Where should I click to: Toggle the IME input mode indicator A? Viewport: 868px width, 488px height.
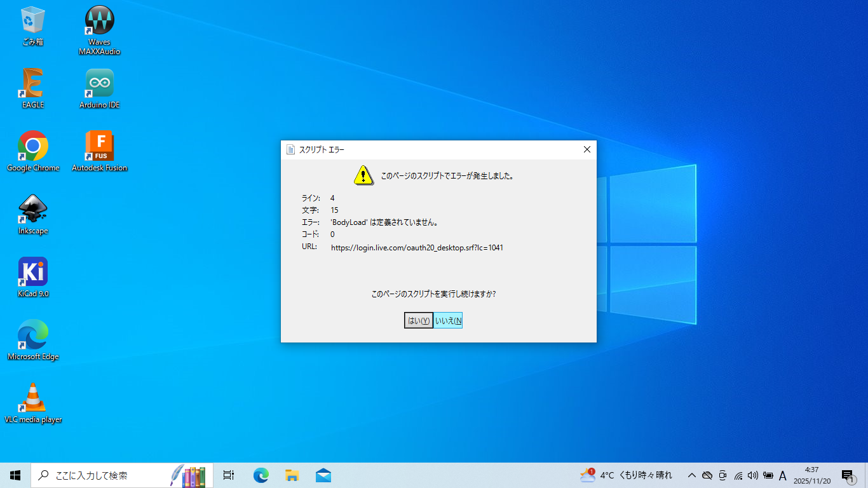[783, 475]
